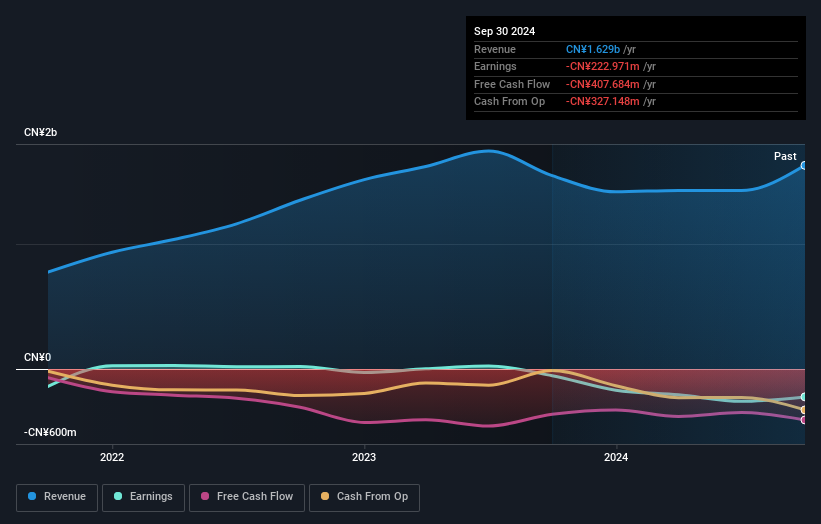Click the Cash From Op endpoint marker
Viewport: 821px width, 524px height.
click(804, 410)
